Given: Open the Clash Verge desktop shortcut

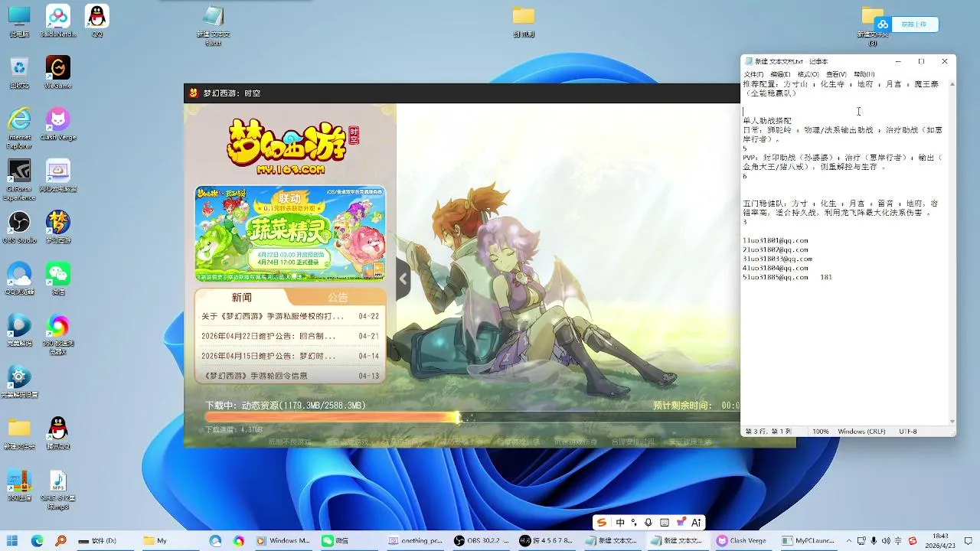Looking at the screenshot, I should 58,124.
